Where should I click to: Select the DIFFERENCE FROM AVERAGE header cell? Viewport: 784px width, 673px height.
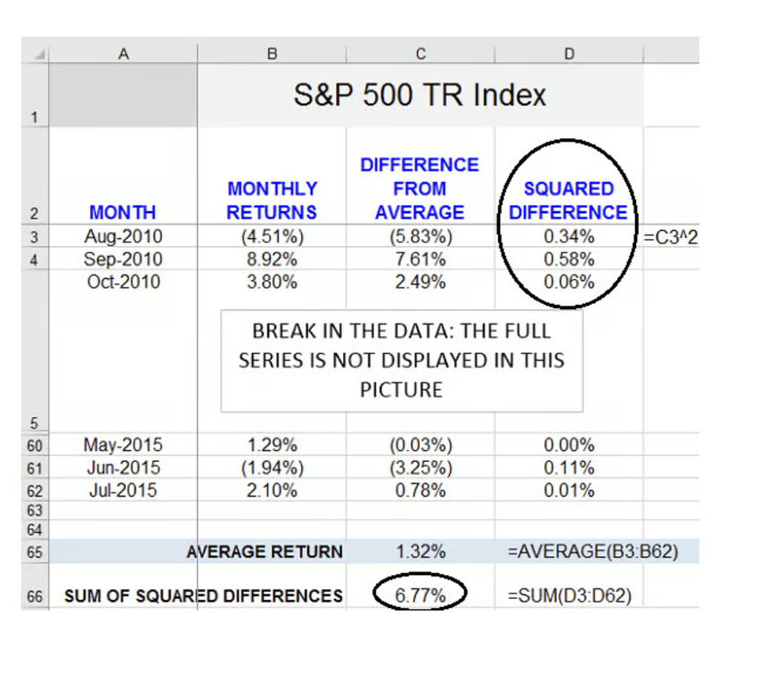pyautogui.click(x=420, y=189)
